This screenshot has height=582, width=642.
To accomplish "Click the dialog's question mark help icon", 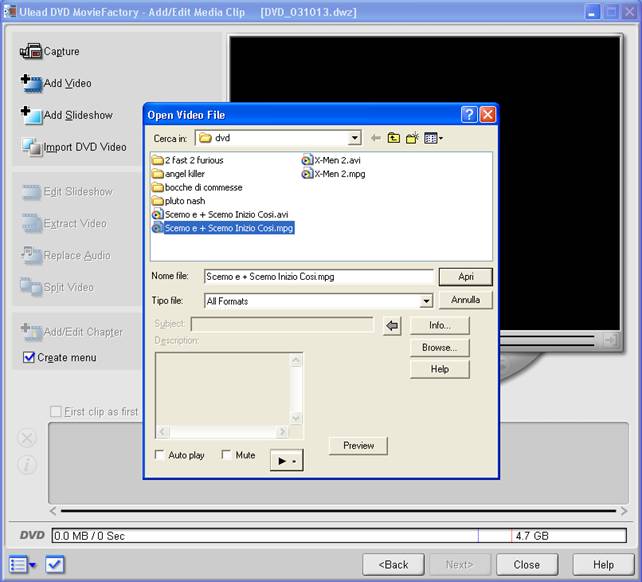I will 469,115.
